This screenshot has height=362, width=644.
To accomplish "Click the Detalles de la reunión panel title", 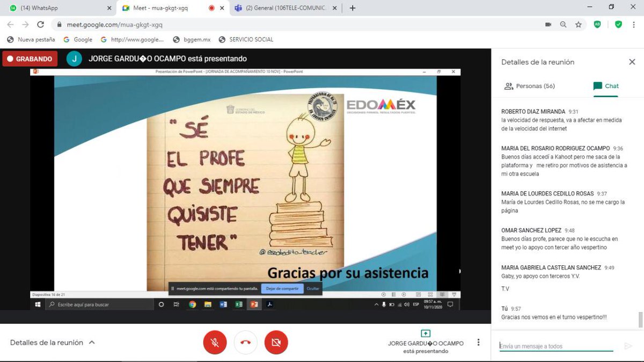I will click(538, 62).
